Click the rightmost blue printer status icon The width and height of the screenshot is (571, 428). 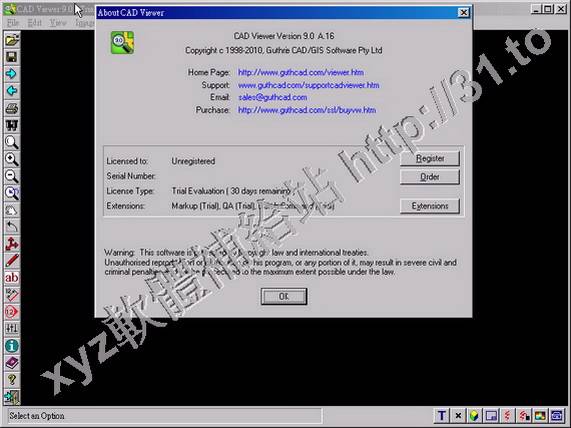pyautogui.click(x=557, y=416)
